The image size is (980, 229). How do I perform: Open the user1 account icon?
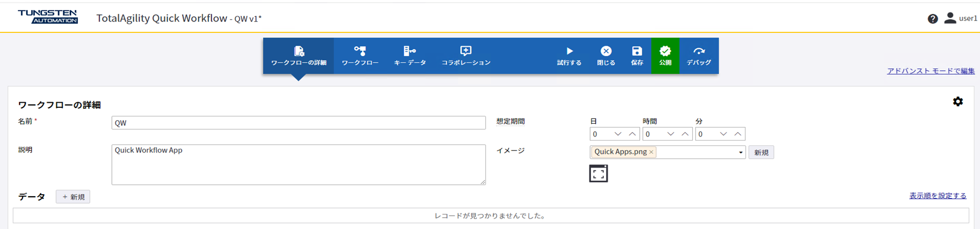[x=950, y=18]
